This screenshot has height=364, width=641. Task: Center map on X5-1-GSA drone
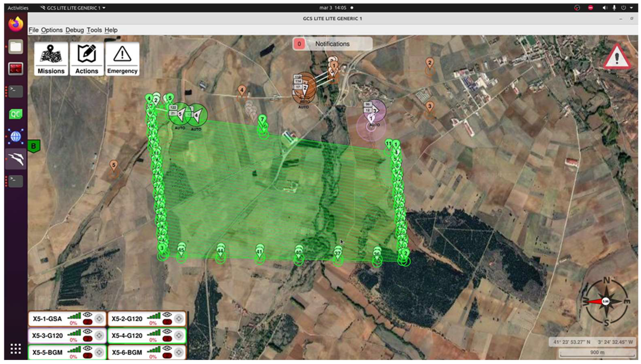coord(99,318)
